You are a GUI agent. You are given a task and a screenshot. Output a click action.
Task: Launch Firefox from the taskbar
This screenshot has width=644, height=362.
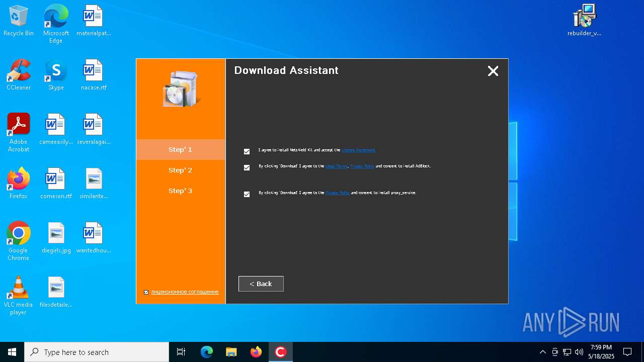[x=256, y=352]
